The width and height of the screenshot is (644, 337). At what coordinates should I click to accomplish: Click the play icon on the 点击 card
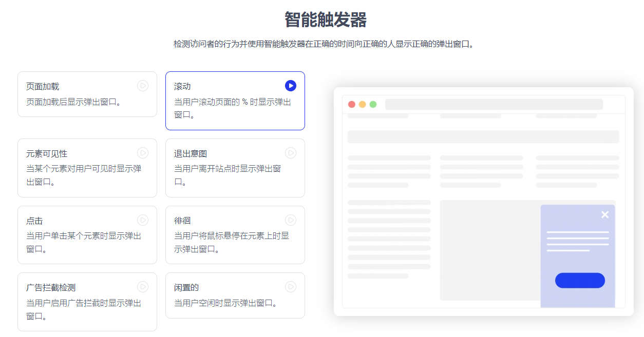tap(143, 220)
